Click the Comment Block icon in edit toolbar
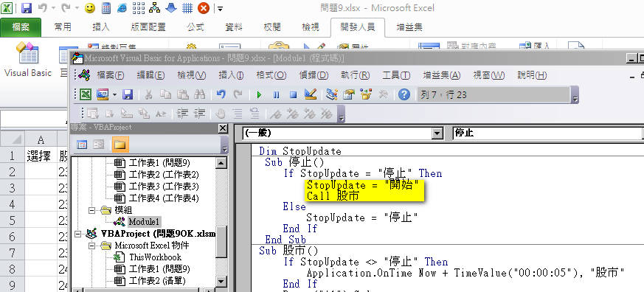 [x=238, y=114]
